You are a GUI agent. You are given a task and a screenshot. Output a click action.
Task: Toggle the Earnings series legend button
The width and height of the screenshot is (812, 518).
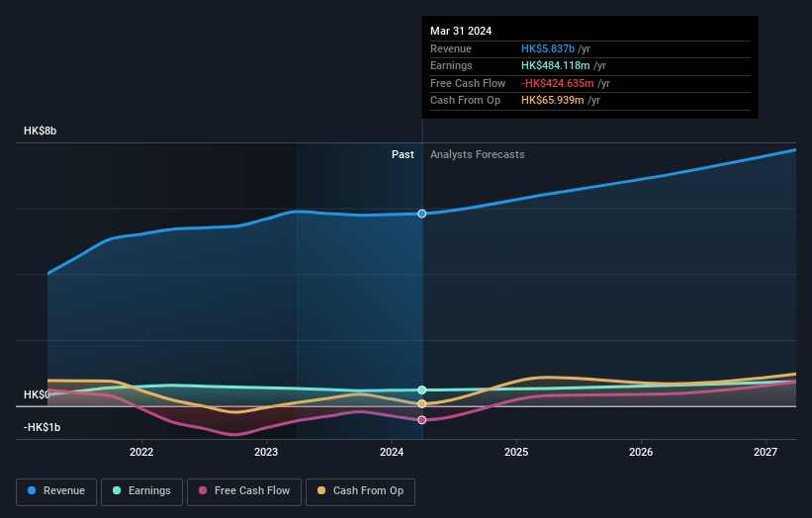141,491
